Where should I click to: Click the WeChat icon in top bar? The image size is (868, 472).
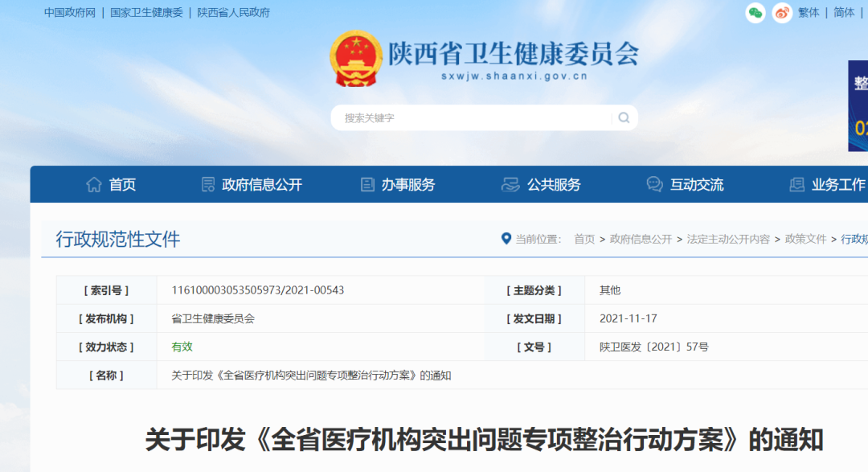tap(755, 13)
